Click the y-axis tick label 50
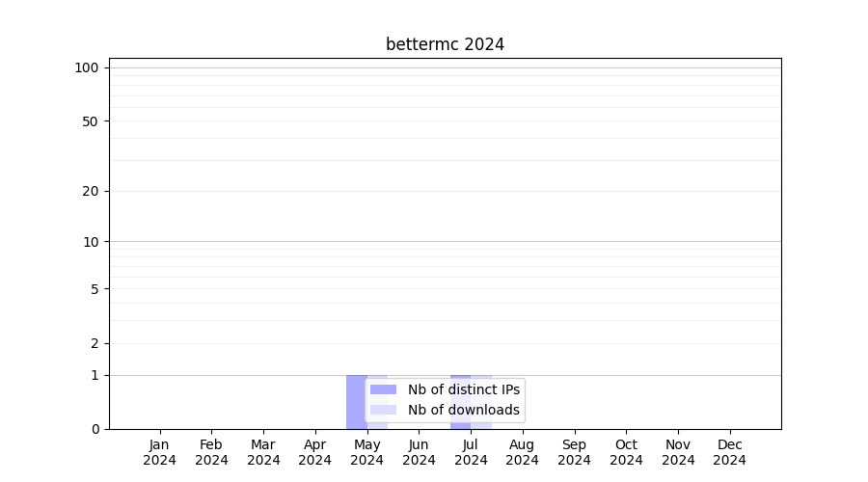This screenshot has height=482, width=868. tap(91, 121)
